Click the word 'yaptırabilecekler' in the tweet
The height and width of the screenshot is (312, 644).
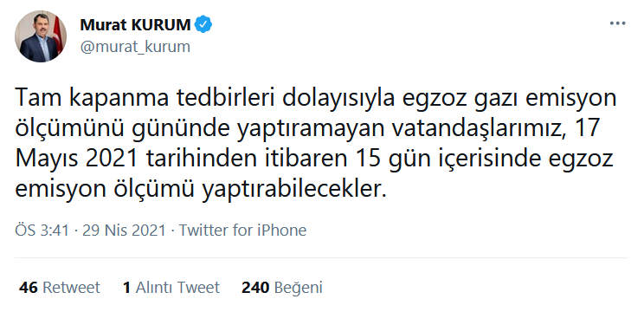293,190
